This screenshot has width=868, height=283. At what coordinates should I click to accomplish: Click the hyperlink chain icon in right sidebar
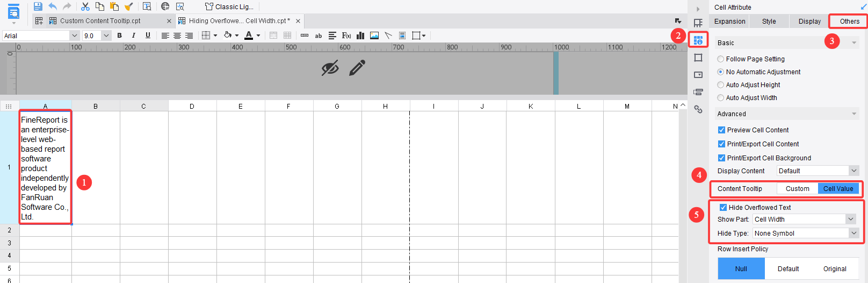pyautogui.click(x=698, y=109)
